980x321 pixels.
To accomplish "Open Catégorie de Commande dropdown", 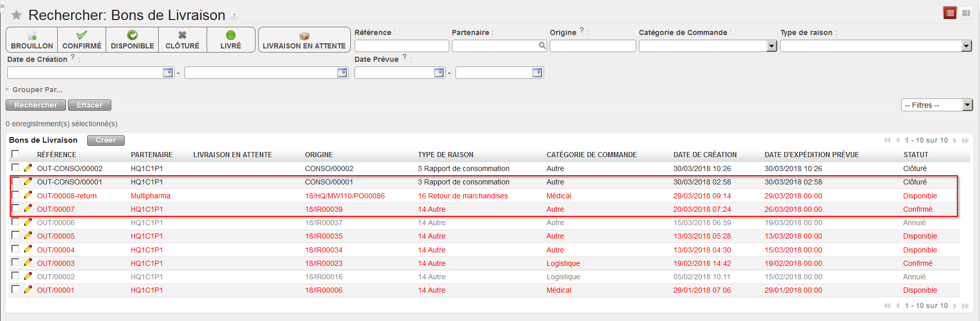I will click(771, 46).
